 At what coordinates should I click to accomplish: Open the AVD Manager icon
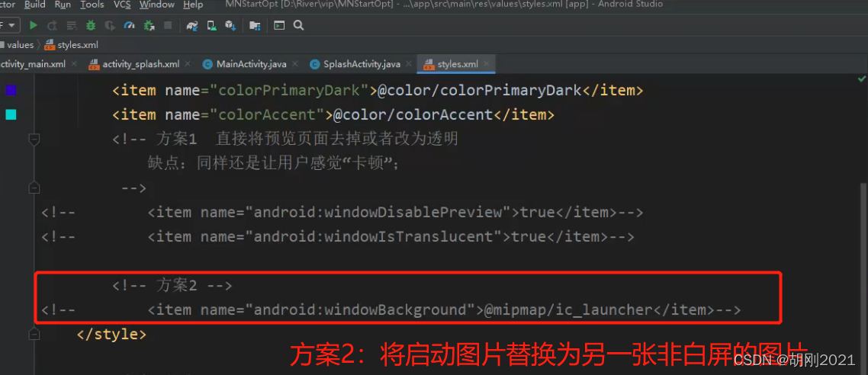pyautogui.click(x=211, y=25)
